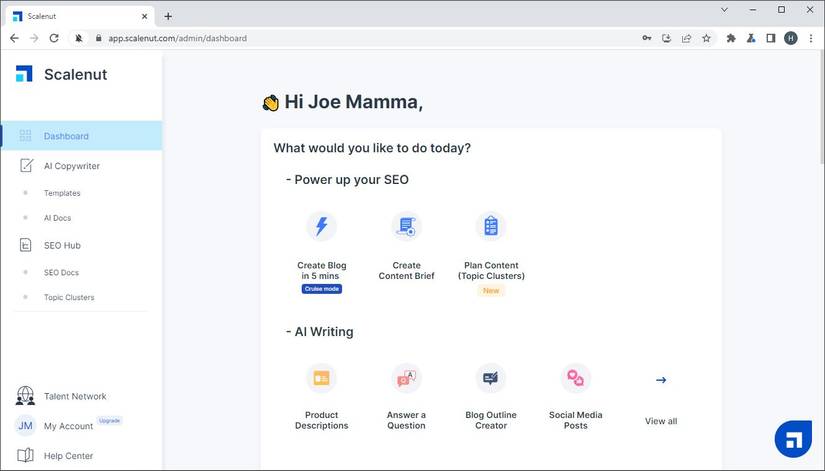Click the share page icon
Viewport: 825px width, 471px height.
click(687, 38)
